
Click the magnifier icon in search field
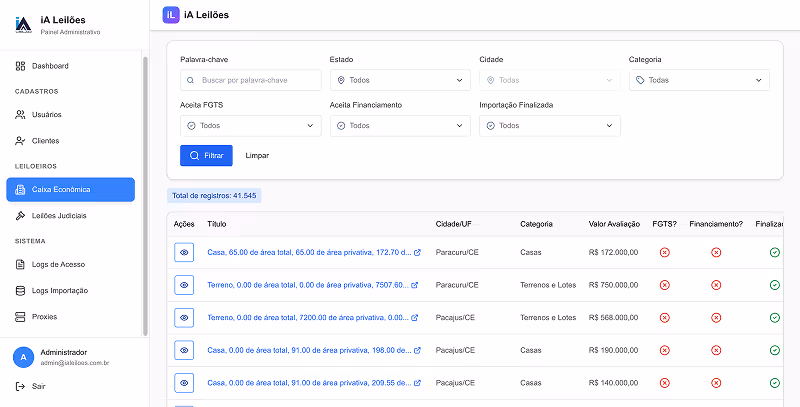[190, 80]
